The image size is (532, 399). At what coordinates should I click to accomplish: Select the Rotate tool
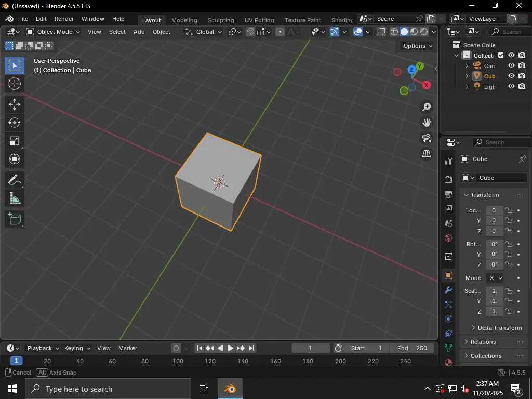pyautogui.click(x=15, y=123)
